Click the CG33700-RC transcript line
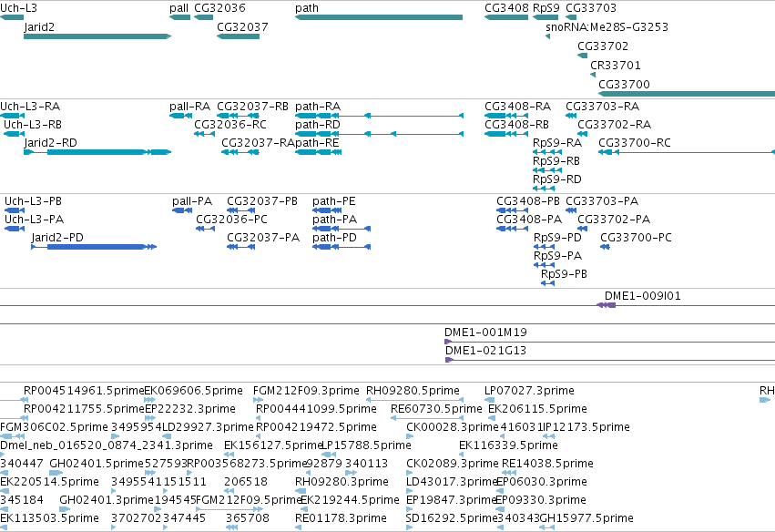 [687, 152]
